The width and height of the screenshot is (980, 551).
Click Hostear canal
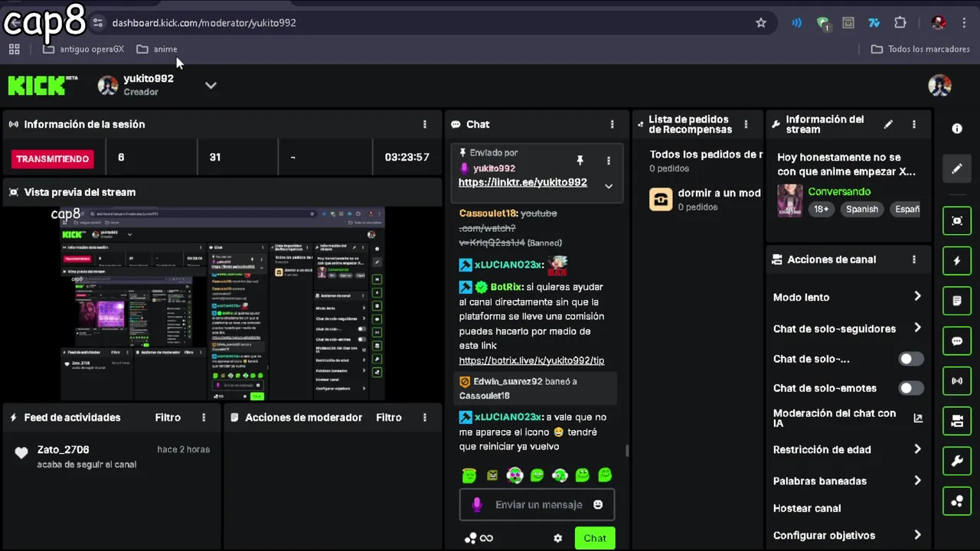[807, 508]
